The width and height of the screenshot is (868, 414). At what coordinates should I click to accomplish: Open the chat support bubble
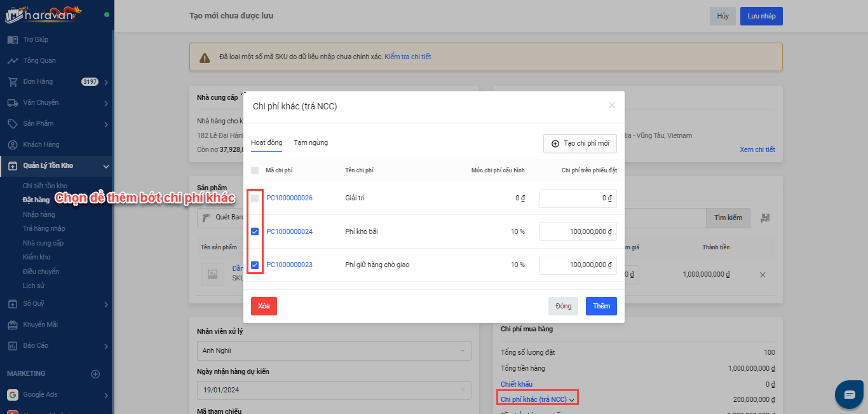pos(850,394)
